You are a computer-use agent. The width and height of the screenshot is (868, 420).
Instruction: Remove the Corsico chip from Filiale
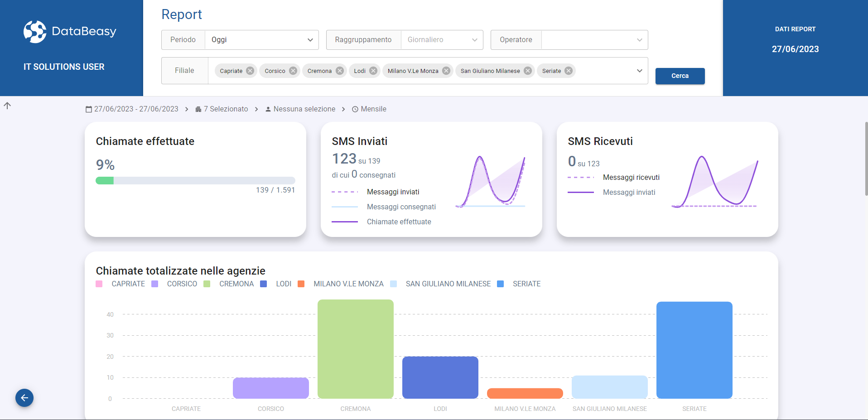click(x=293, y=71)
